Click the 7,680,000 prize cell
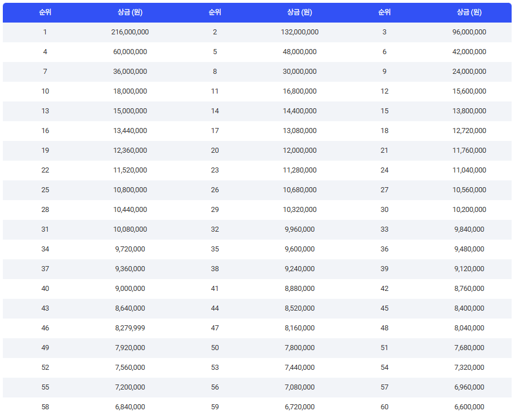 click(x=469, y=348)
